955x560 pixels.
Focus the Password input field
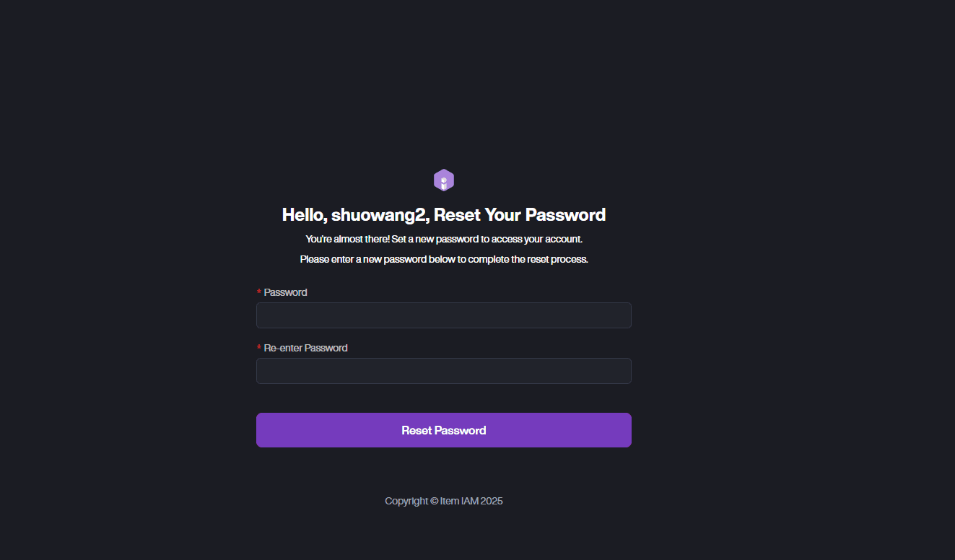(443, 315)
